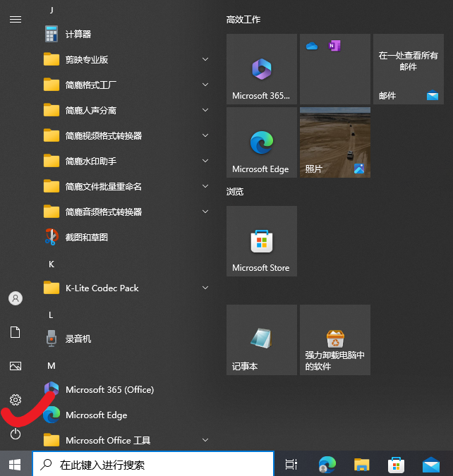Open Pictures from the Start sidebar
Screen dimensions: 453x476
pyautogui.click(x=16, y=366)
